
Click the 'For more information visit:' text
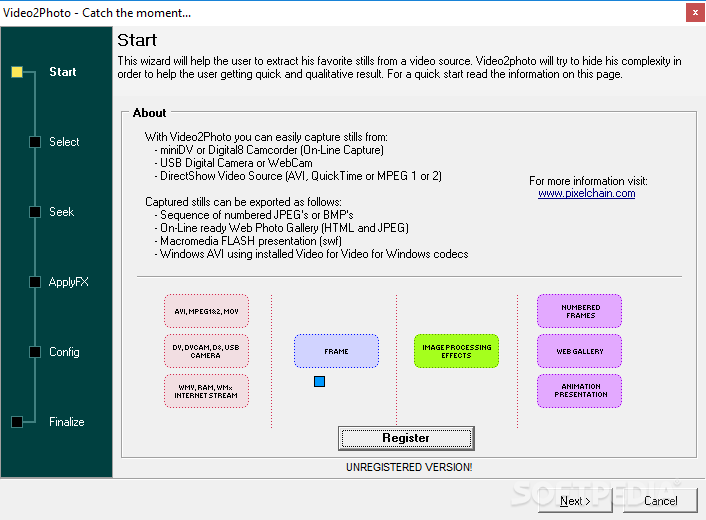[x=588, y=181]
